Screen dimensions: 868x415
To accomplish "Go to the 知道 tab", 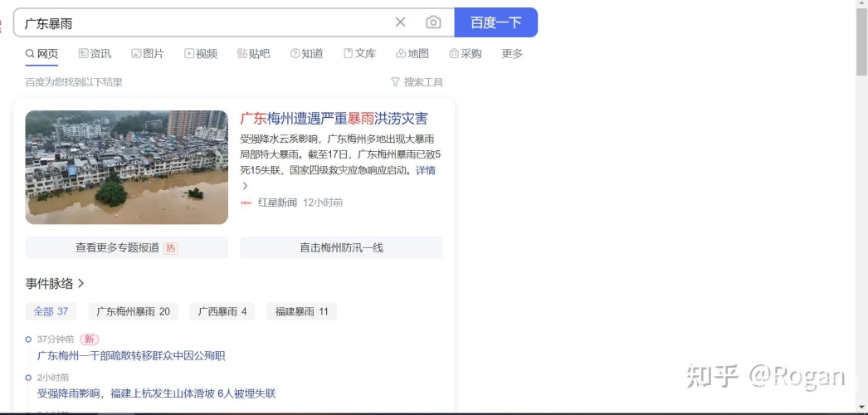I will (307, 54).
